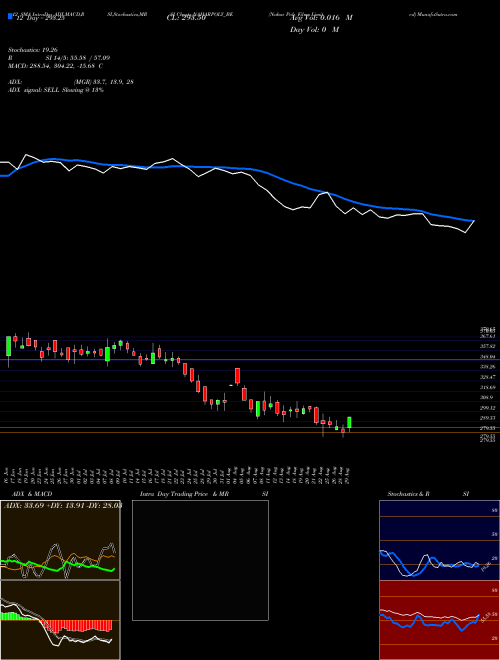Click the ADX signal: SELL Slowing text
The height and width of the screenshot is (660, 500).
pyautogui.click(x=56, y=90)
